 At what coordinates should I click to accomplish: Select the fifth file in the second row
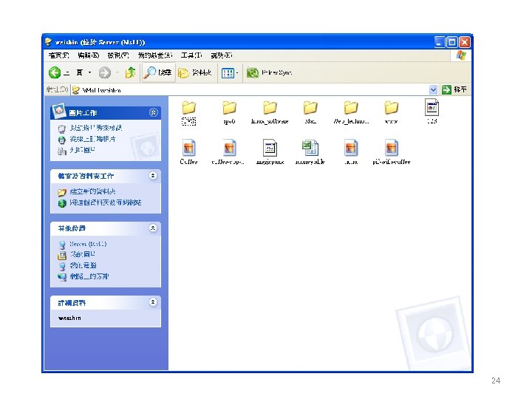351,152
